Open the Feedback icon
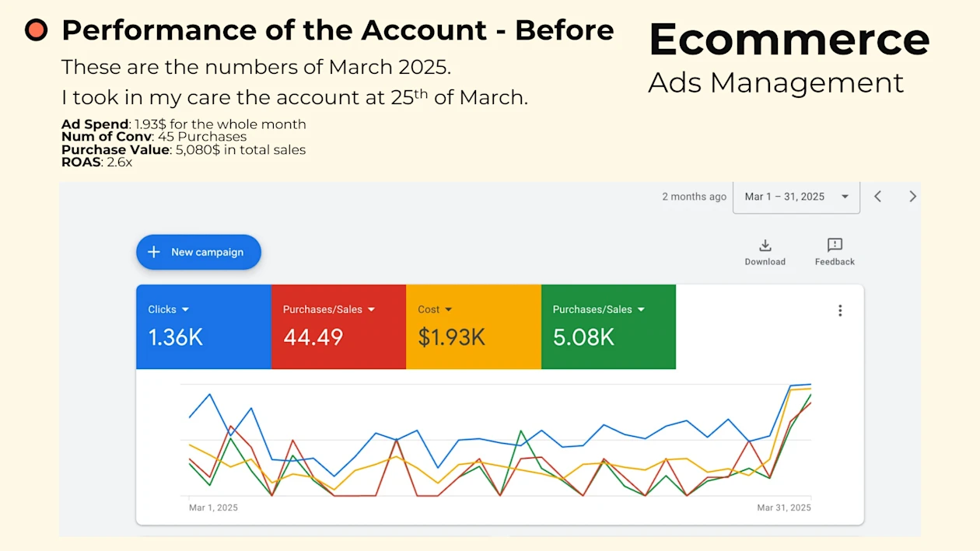This screenshot has width=980, height=551. pos(835,246)
